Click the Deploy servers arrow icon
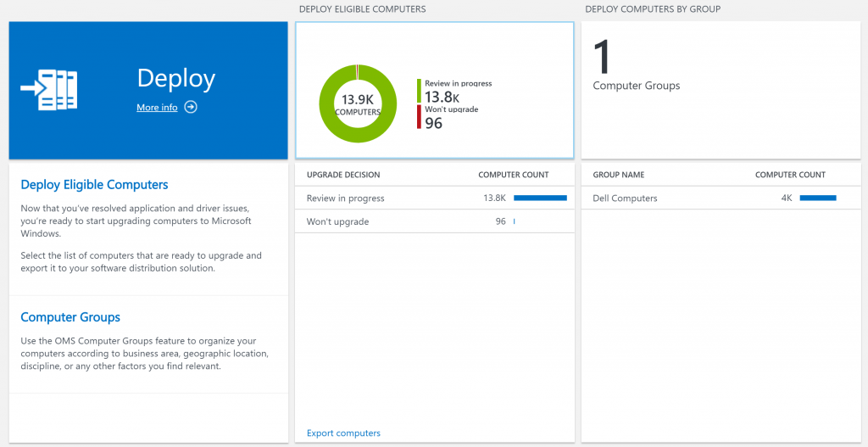Screen dimensions: 868x447 (x=49, y=90)
